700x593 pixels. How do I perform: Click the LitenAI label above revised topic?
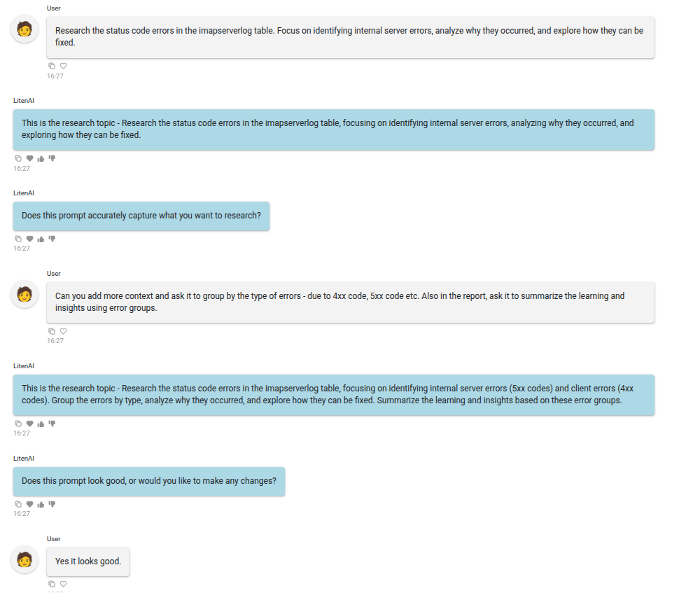24,366
